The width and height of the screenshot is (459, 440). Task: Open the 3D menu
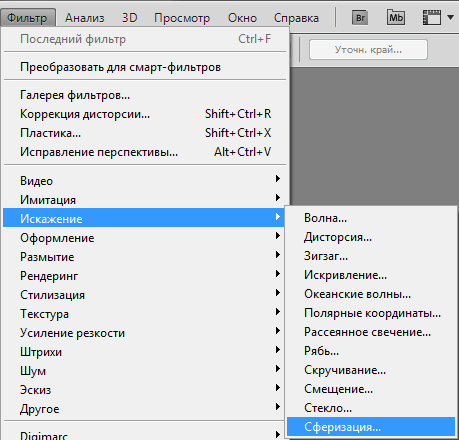[130, 18]
